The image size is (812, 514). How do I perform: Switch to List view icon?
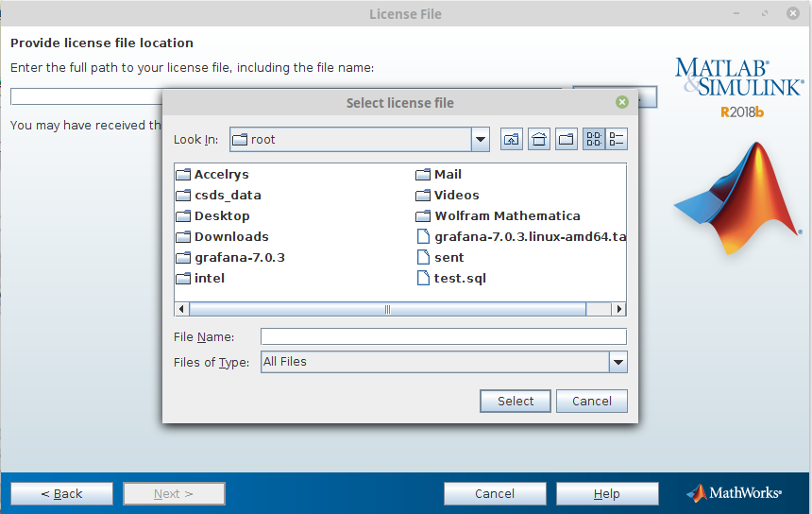pyautogui.click(x=594, y=140)
